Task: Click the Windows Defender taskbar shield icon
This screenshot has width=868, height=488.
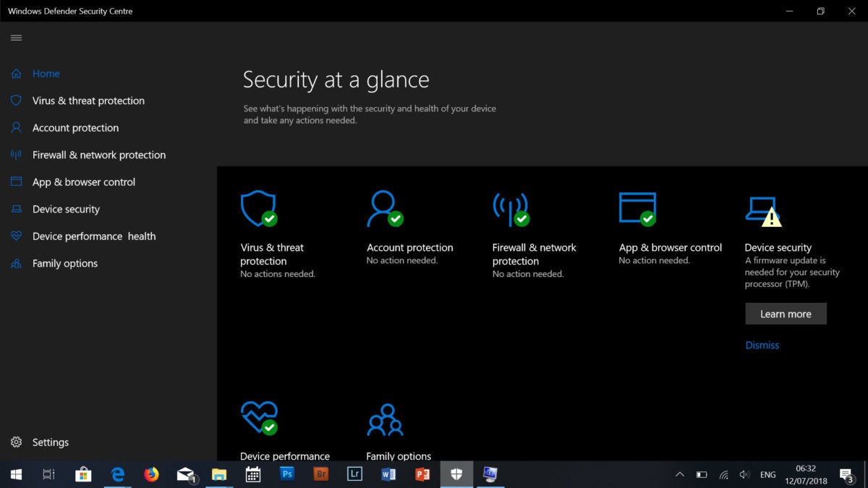Action: pyautogui.click(x=456, y=474)
